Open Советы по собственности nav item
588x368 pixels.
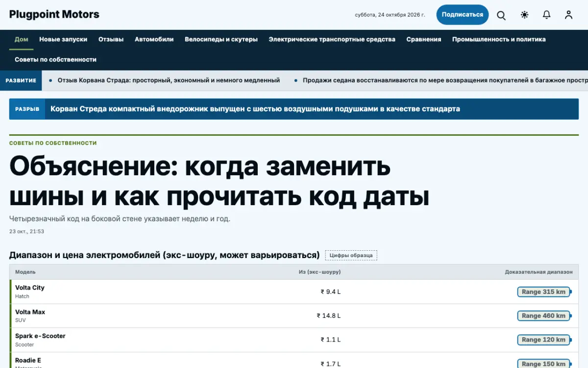click(55, 59)
